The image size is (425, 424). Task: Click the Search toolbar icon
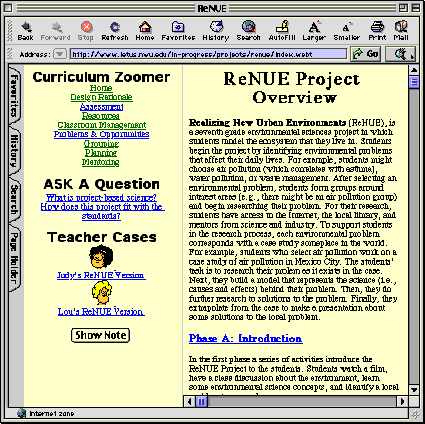coord(248,27)
